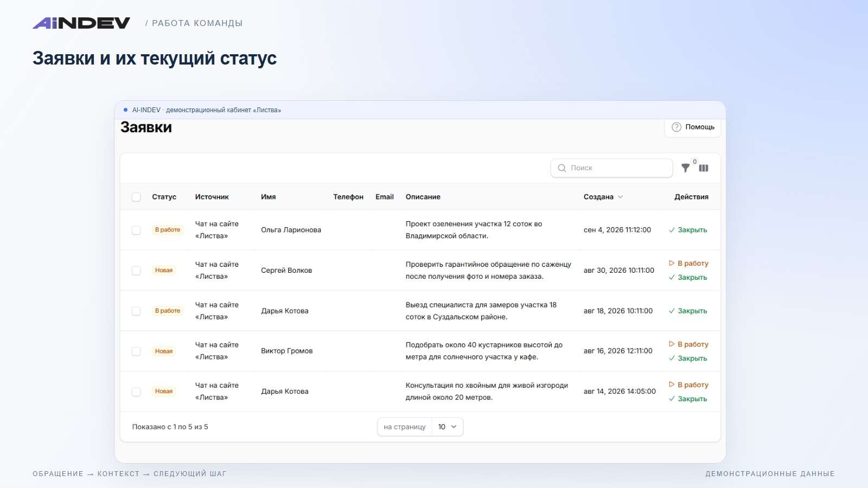Click the Новая badge for Виктор Громов

(x=164, y=351)
